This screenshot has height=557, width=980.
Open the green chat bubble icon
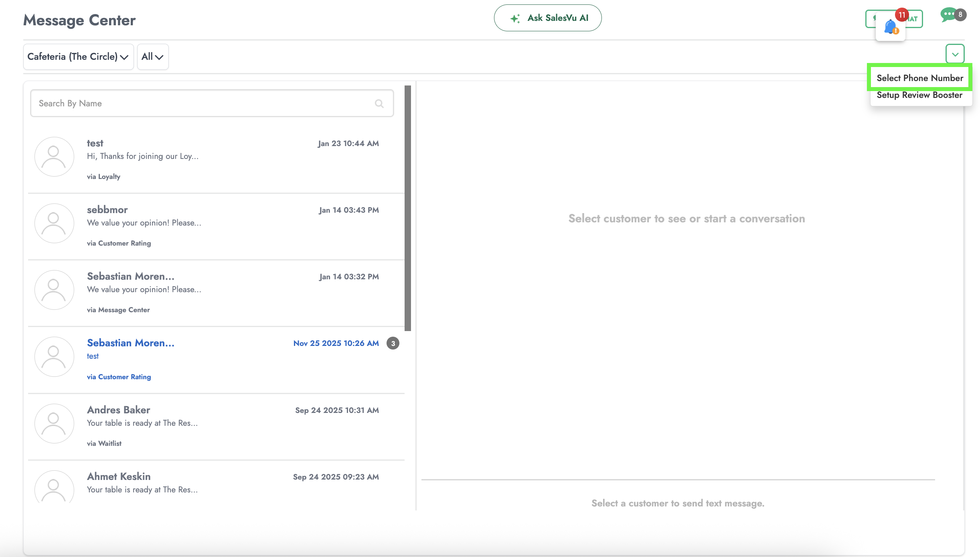[948, 15]
